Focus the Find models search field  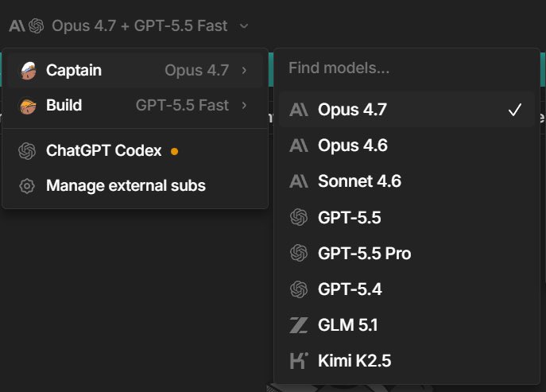[x=407, y=68]
